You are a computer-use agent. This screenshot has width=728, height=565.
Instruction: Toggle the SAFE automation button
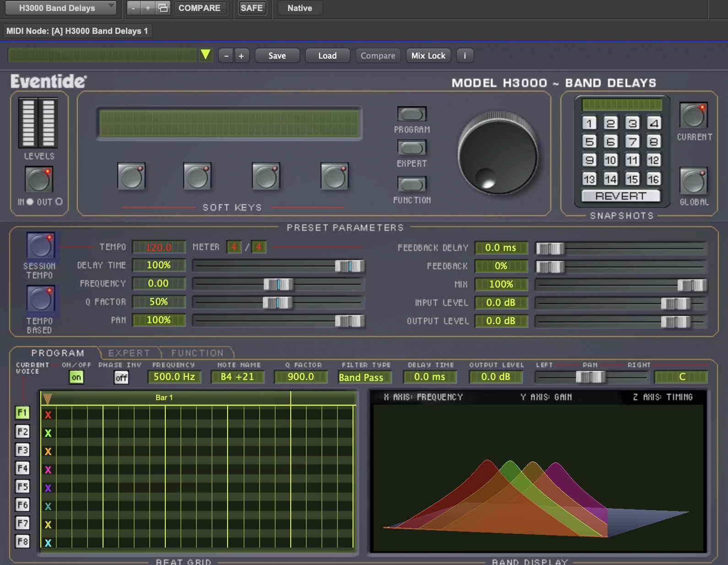[251, 8]
